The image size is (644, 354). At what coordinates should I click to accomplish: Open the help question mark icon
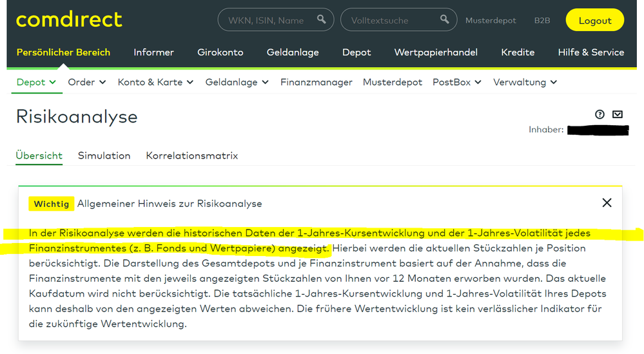pos(600,115)
